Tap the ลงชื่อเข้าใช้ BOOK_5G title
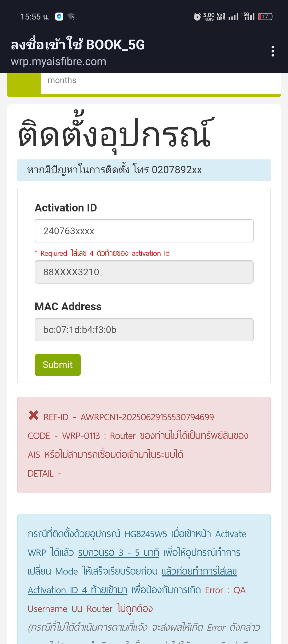This screenshot has width=288, height=644. coord(78,44)
